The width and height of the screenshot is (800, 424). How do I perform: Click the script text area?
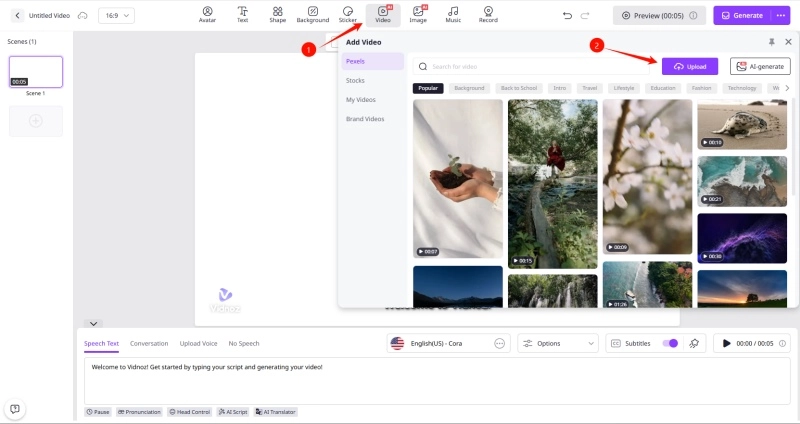point(437,381)
